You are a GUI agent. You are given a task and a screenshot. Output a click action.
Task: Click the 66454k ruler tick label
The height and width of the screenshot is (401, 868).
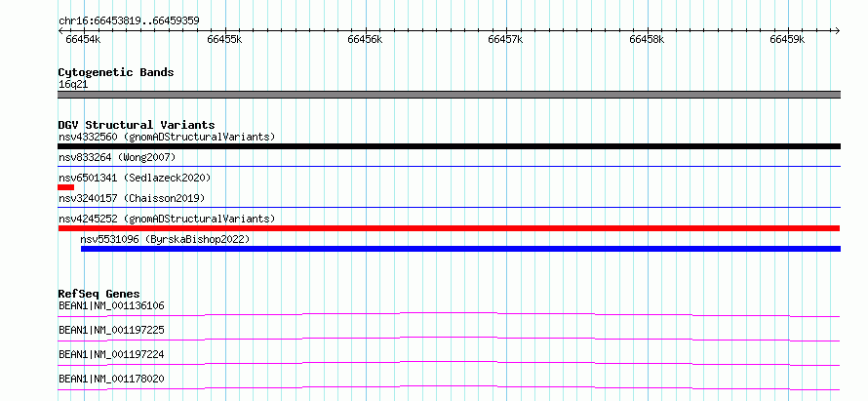coord(83,39)
